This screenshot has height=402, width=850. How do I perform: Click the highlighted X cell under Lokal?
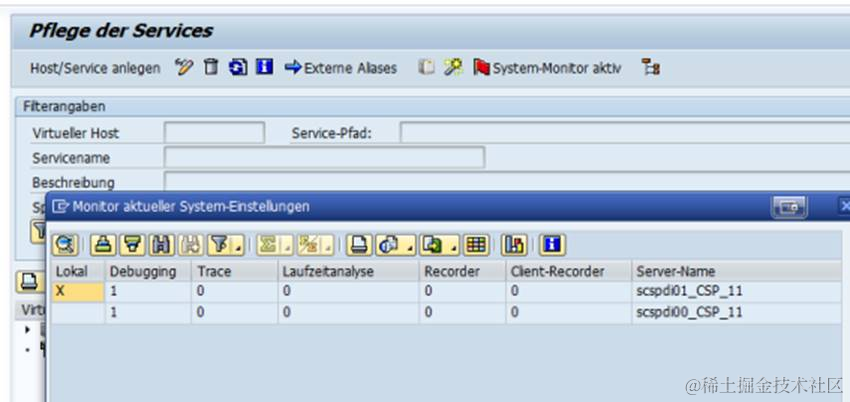click(78, 291)
